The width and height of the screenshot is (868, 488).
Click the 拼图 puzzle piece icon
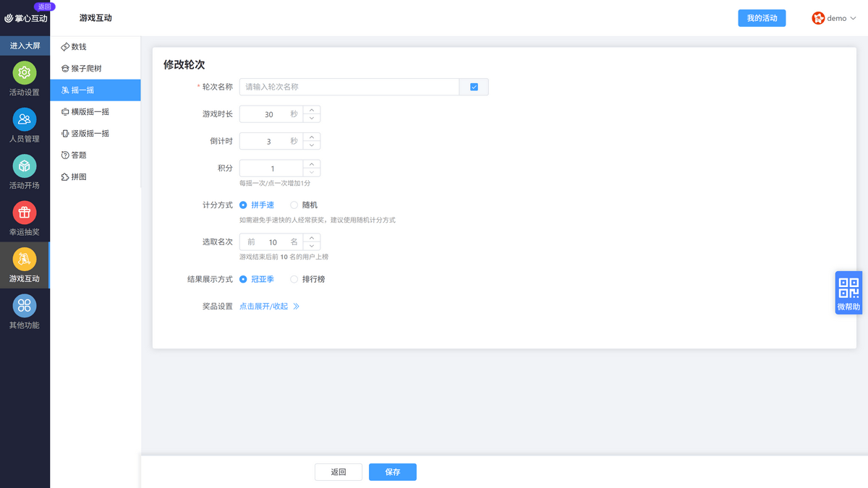coord(65,177)
